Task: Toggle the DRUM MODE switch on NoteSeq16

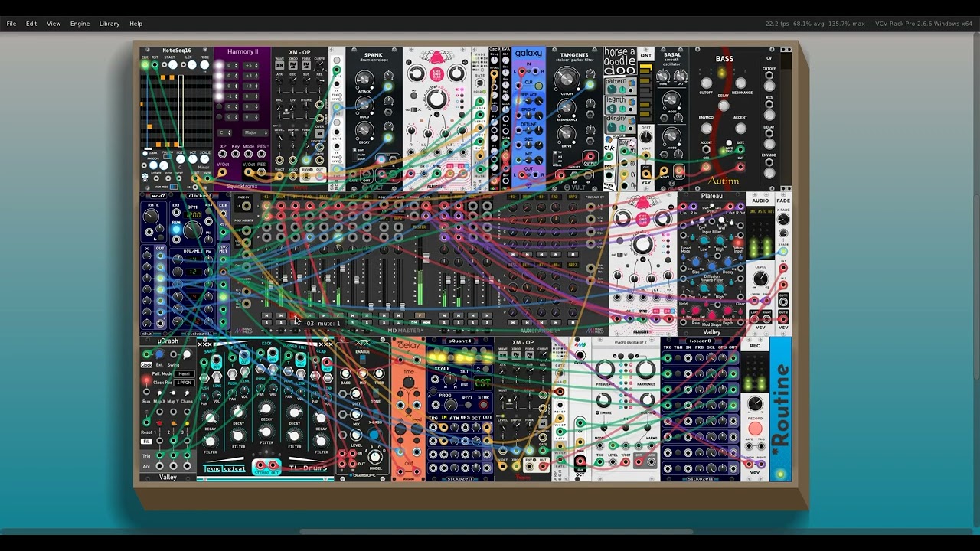Action: click(174, 187)
